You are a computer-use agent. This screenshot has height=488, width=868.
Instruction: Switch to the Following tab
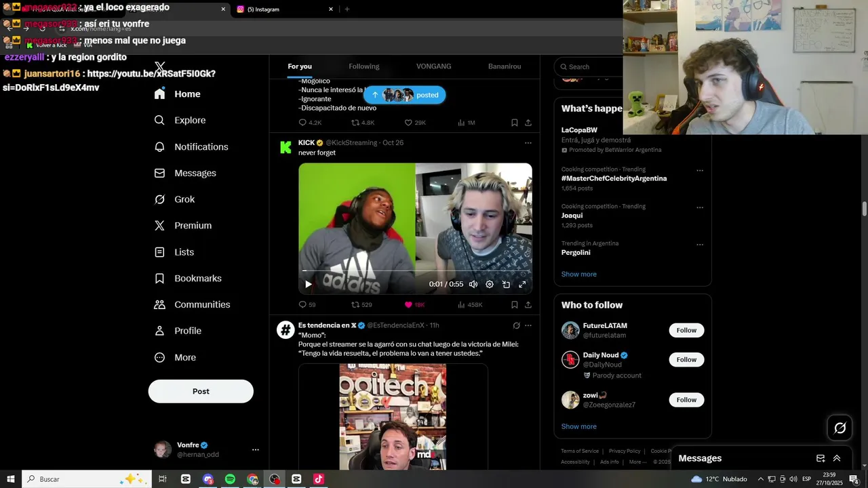364,66
